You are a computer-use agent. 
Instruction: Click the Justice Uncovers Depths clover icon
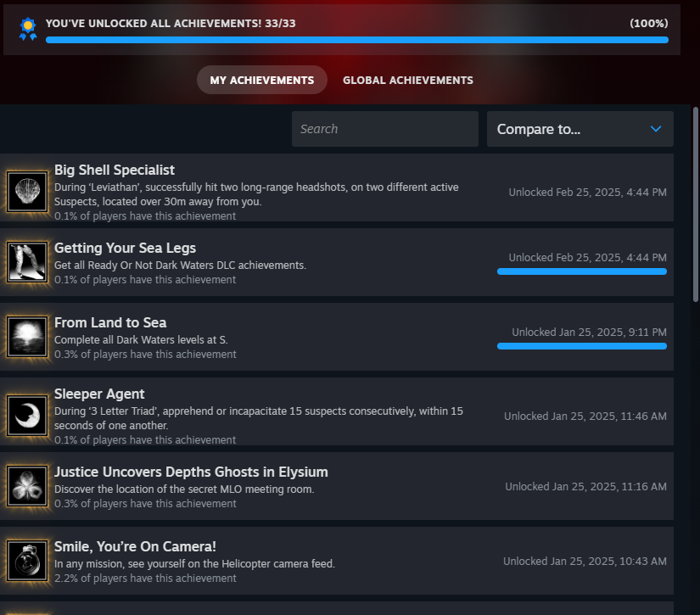[x=27, y=485]
